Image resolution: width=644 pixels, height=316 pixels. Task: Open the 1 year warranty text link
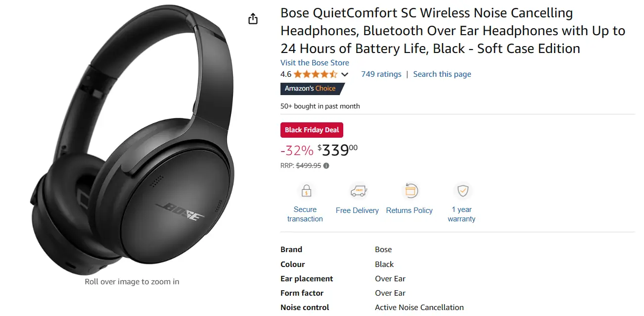pos(461,214)
